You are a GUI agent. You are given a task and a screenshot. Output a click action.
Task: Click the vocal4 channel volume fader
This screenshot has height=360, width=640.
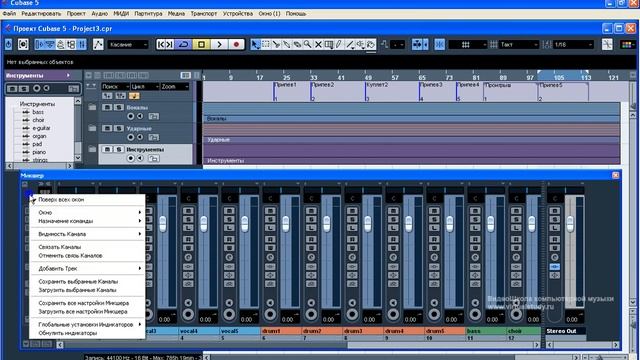tap(203, 224)
